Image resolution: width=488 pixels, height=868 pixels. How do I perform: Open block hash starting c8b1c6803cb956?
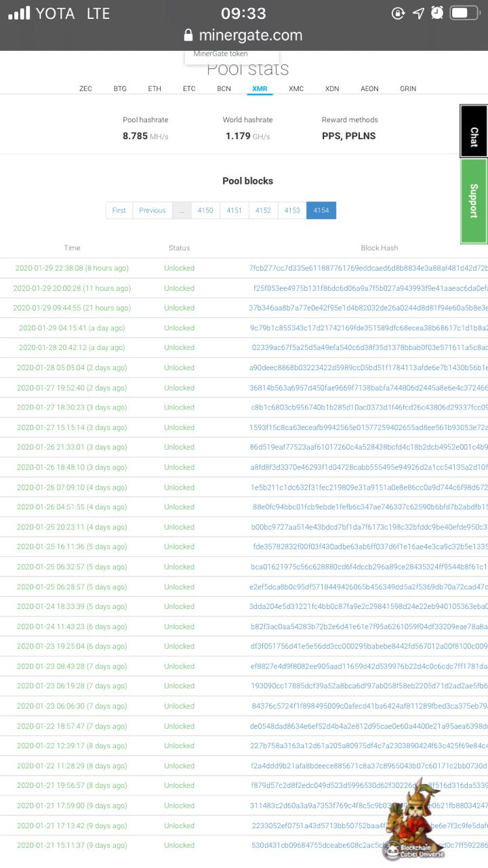click(369, 408)
